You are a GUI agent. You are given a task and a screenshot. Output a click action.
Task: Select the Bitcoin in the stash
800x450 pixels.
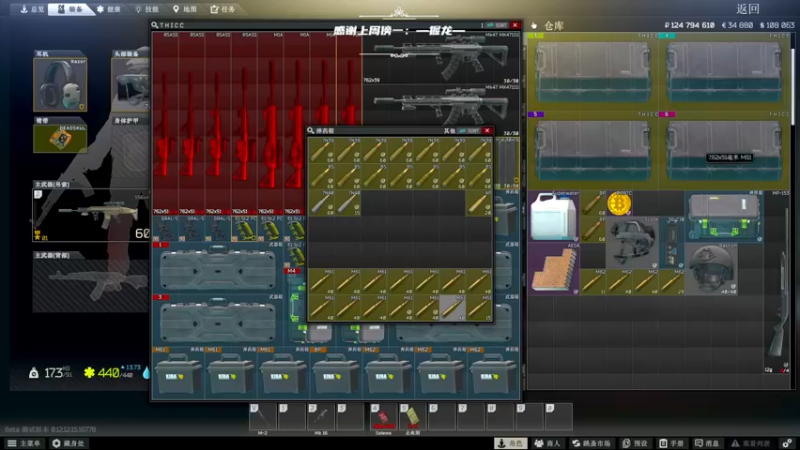coord(619,204)
